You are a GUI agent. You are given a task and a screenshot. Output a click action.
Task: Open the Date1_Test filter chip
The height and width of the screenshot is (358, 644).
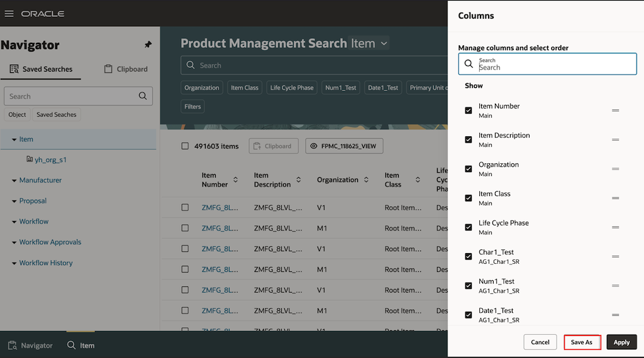click(383, 87)
